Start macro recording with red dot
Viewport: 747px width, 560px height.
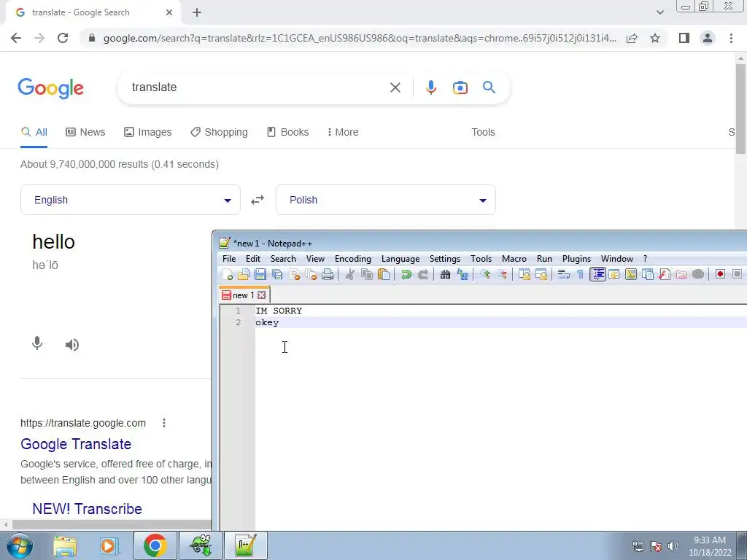point(720,274)
